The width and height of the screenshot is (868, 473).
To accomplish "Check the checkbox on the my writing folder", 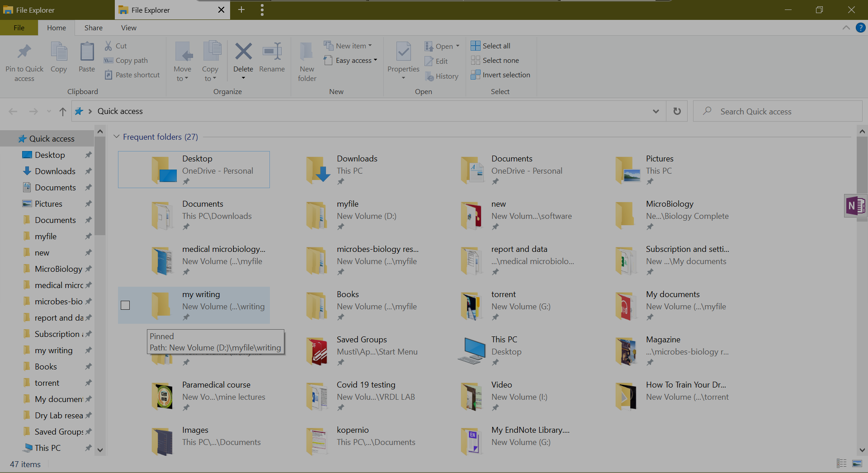I will click(125, 305).
